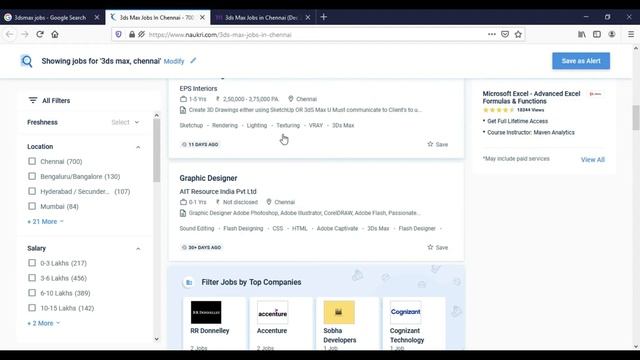Open Microsoft Excel Advanced course link
The height and width of the screenshot is (360, 640).
[531, 97]
